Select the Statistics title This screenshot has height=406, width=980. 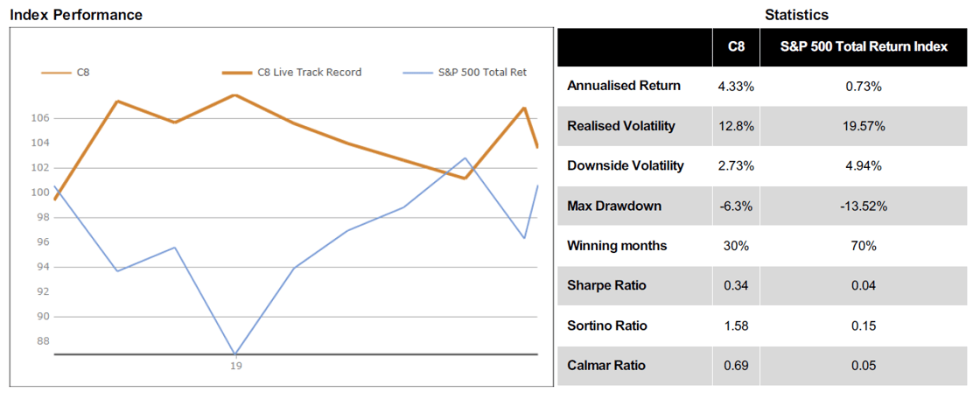pos(796,14)
